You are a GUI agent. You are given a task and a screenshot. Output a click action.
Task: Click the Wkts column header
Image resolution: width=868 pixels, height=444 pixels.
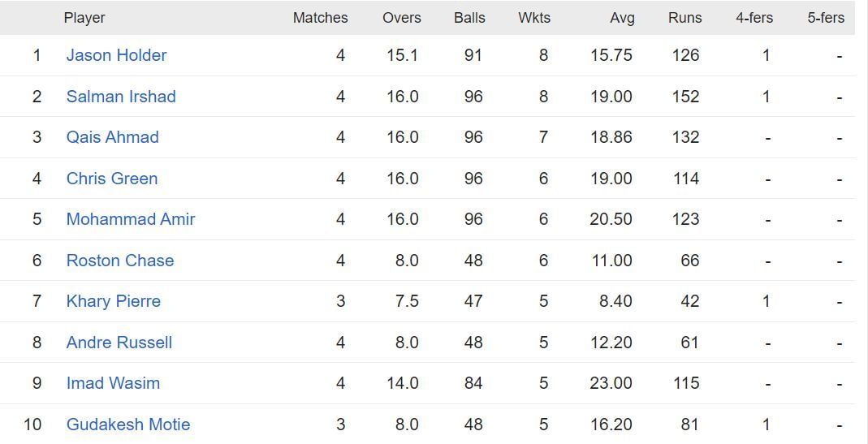click(534, 18)
